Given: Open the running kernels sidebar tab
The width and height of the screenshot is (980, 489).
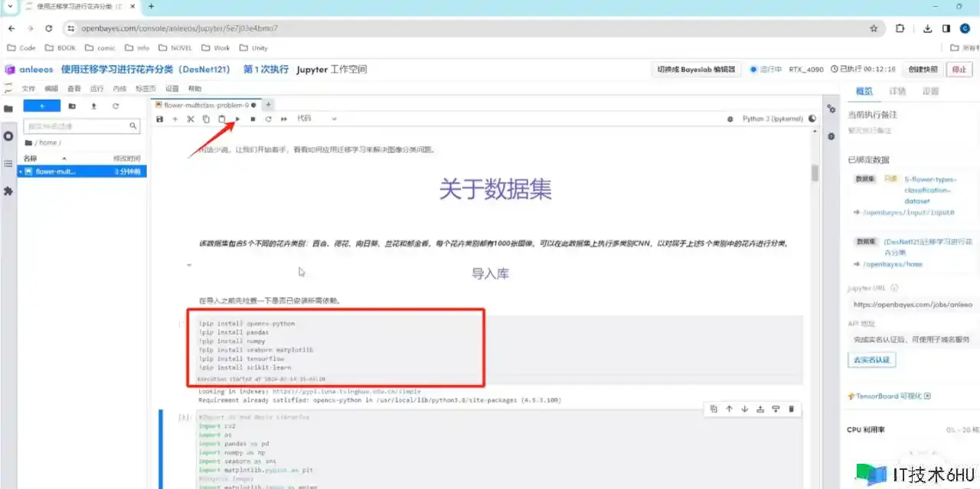Looking at the screenshot, I should click(x=8, y=136).
